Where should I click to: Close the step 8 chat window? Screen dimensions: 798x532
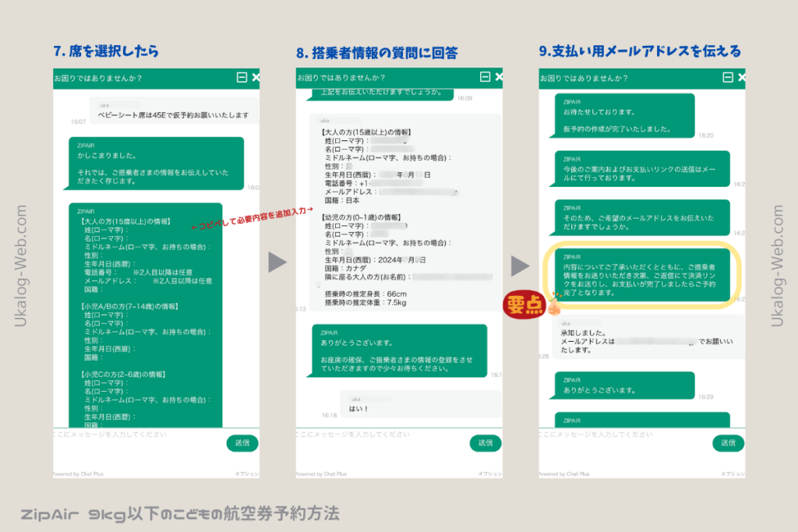coord(499,77)
